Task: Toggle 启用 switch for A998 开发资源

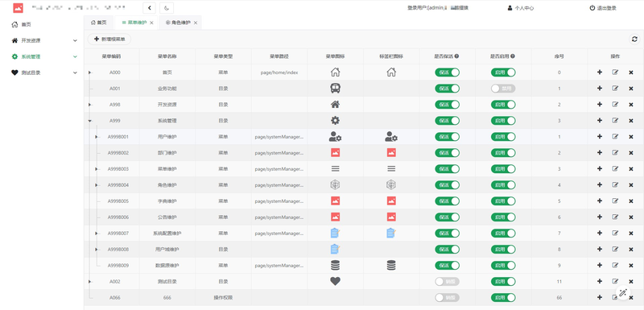Action: click(503, 105)
